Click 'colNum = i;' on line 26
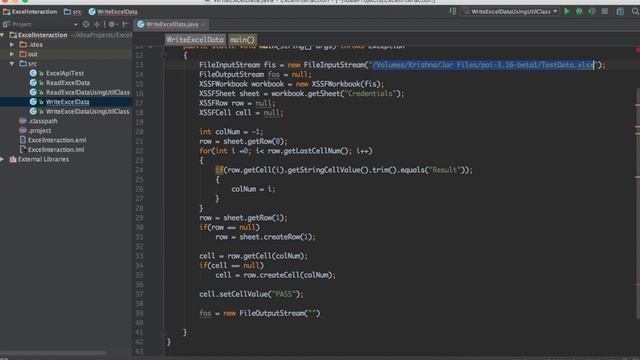Image resolution: width=640 pixels, height=360 pixels. pyautogui.click(x=253, y=189)
